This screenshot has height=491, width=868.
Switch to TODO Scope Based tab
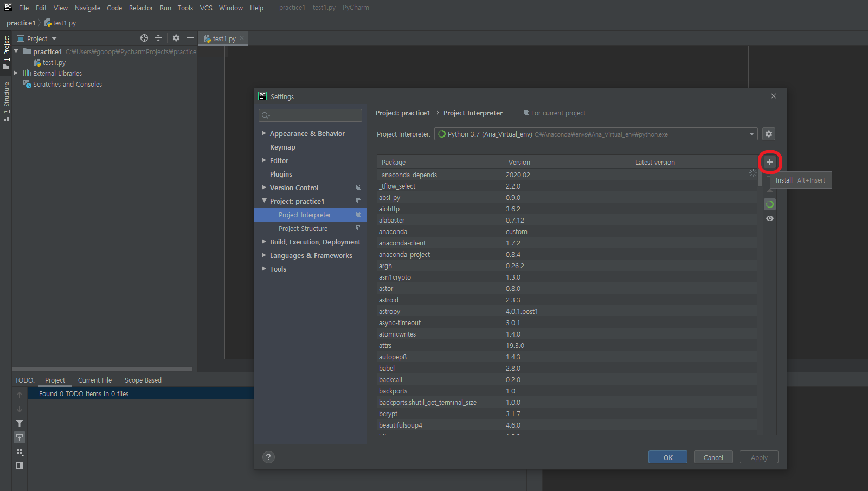[x=143, y=380]
